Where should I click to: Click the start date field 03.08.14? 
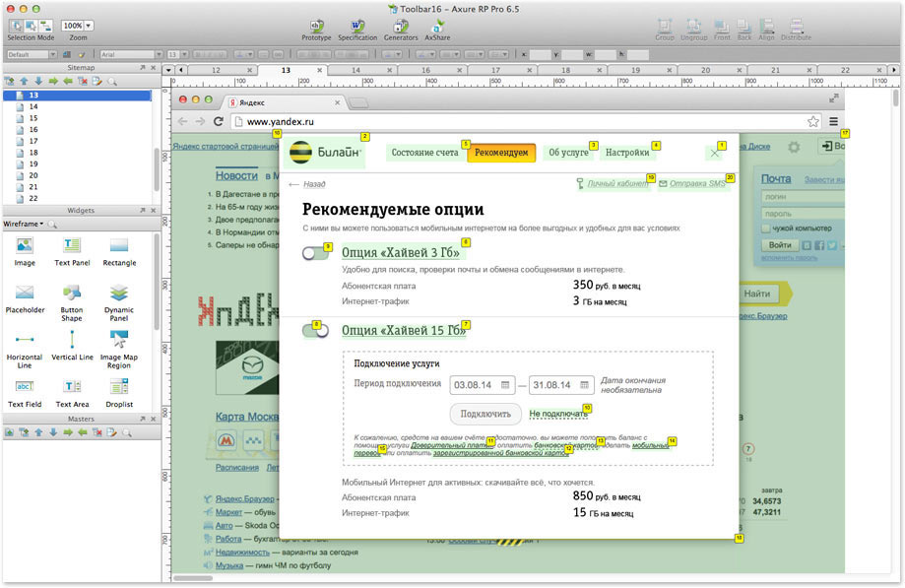pos(483,384)
